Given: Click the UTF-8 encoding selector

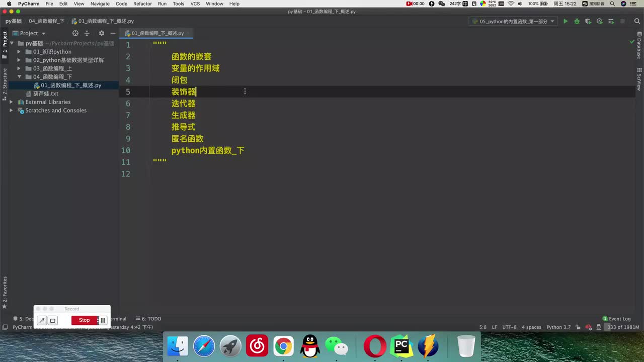Looking at the screenshot, I should [509, 327].
